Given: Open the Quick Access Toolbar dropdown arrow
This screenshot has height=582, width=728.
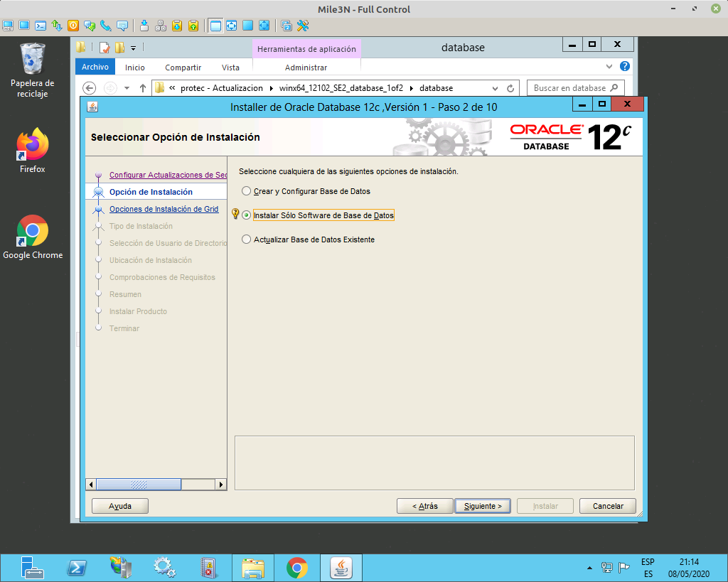Looking at the screenshot, I should click(132, 47).
